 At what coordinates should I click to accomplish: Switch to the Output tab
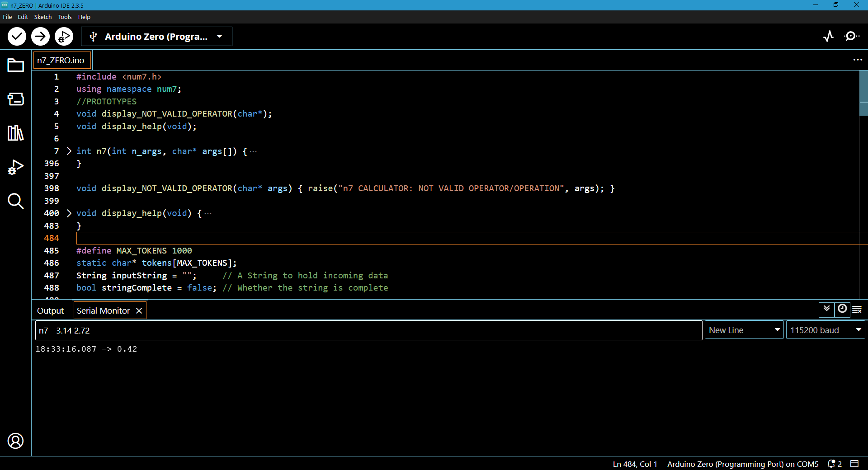click(x=51, y=311)
